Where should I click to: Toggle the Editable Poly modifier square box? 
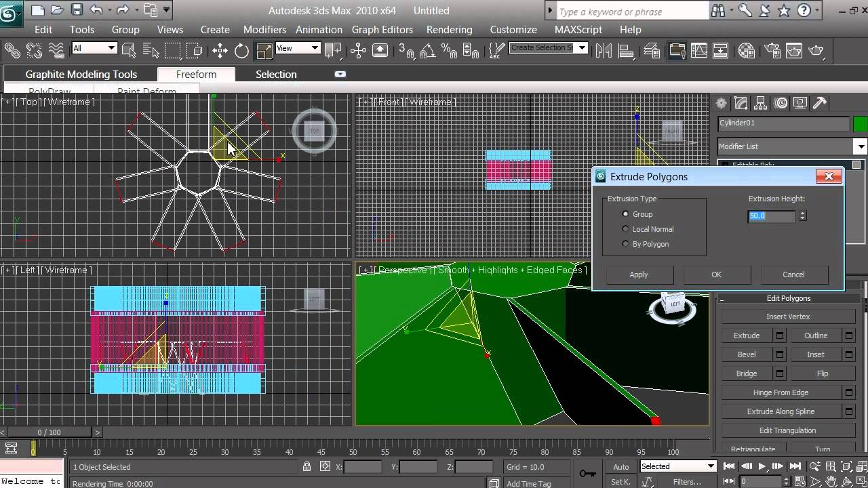tap(856, 165)
